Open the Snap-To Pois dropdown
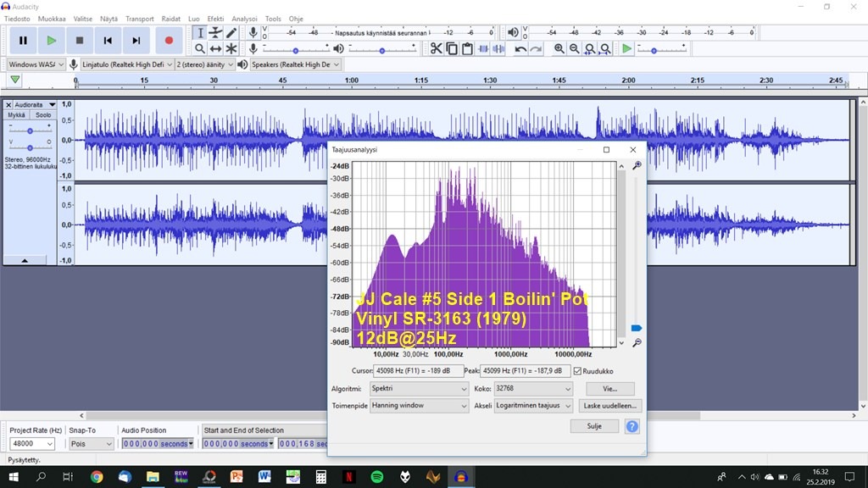Image resolution: width=868 pixels, height=488 pixels. click(91, 444)
